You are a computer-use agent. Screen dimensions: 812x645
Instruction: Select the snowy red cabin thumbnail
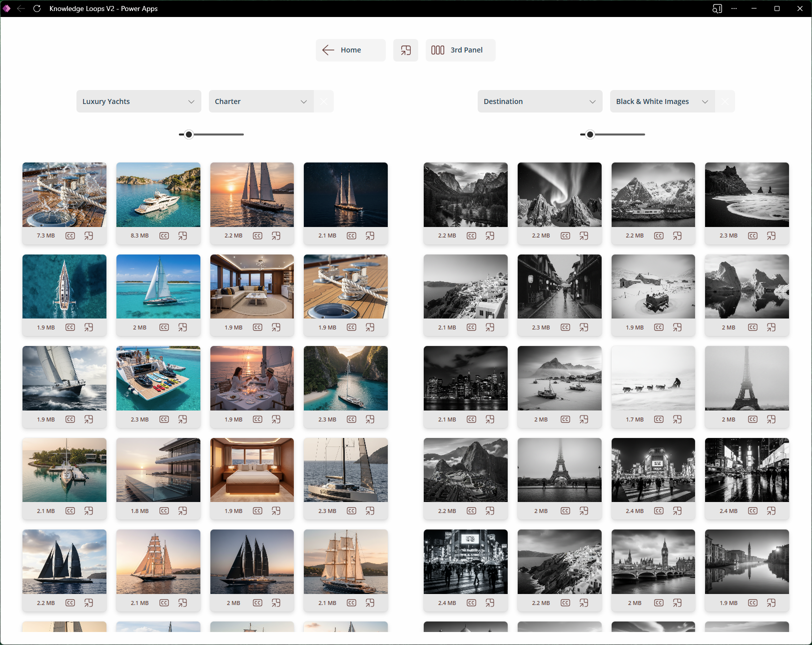coord(653,286)
